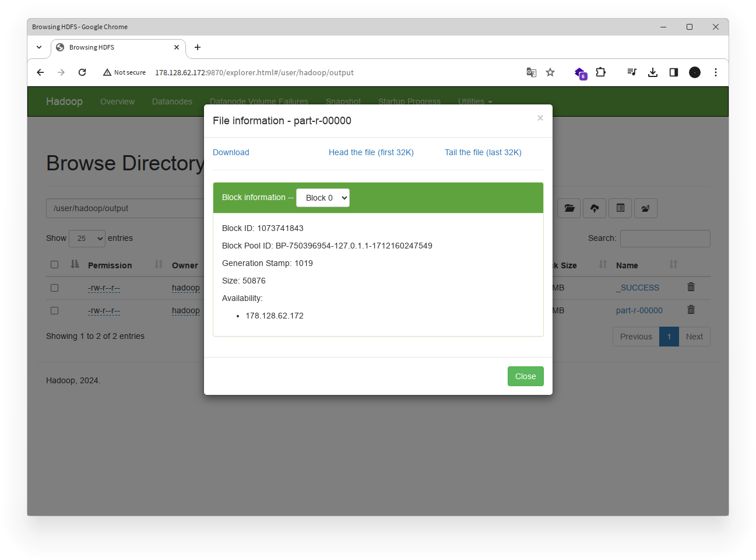
Task: Dismiss dialog with the X icon
Action: pos(540,118)
